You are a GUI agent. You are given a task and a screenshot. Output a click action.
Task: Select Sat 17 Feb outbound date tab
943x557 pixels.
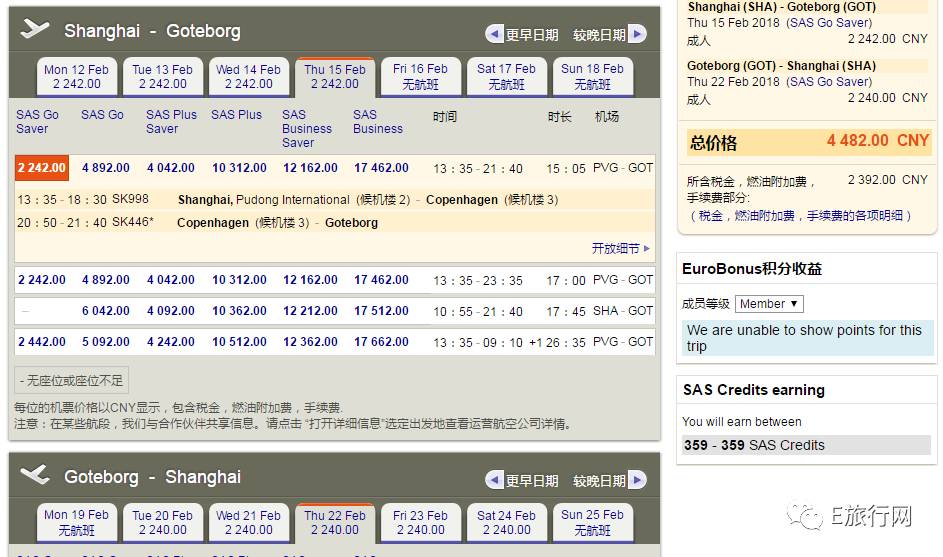click(506, 76)
